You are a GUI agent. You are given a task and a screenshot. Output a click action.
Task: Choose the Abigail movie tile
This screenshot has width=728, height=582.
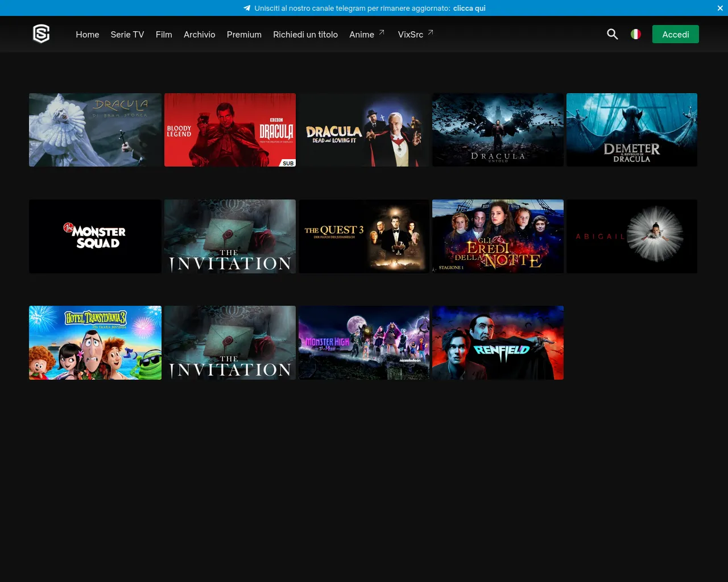(631, 236)
